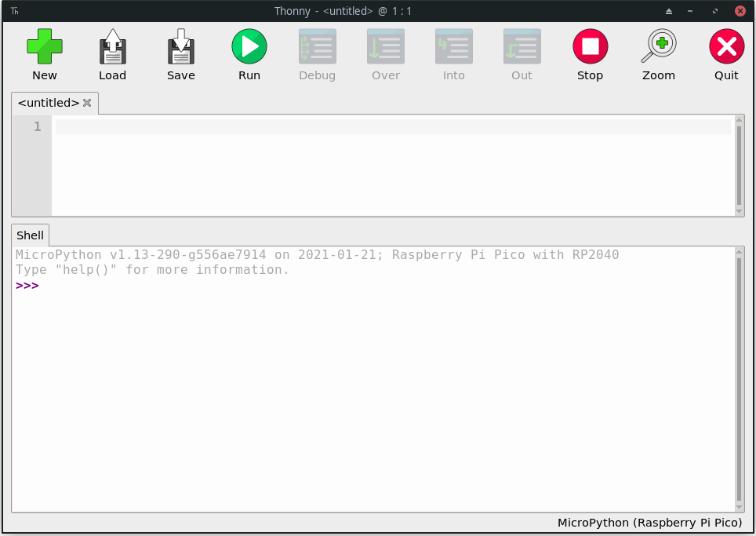
Task: Click the MicroPython v1.13 version line
Action: 317,254
